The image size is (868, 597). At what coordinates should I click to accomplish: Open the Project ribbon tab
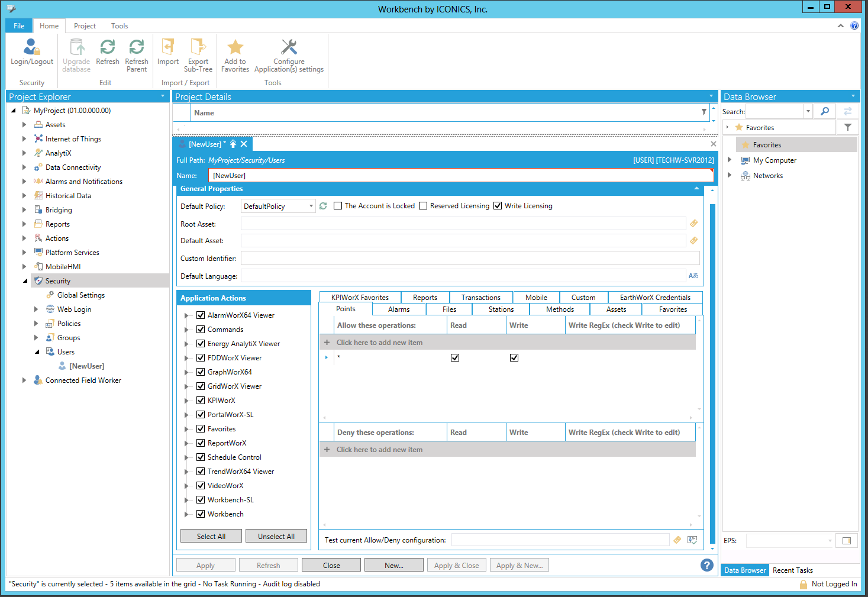coord(85,26)
